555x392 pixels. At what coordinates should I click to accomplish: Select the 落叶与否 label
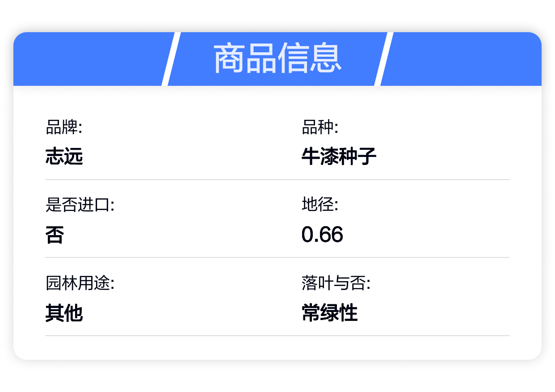coord(336,283)
